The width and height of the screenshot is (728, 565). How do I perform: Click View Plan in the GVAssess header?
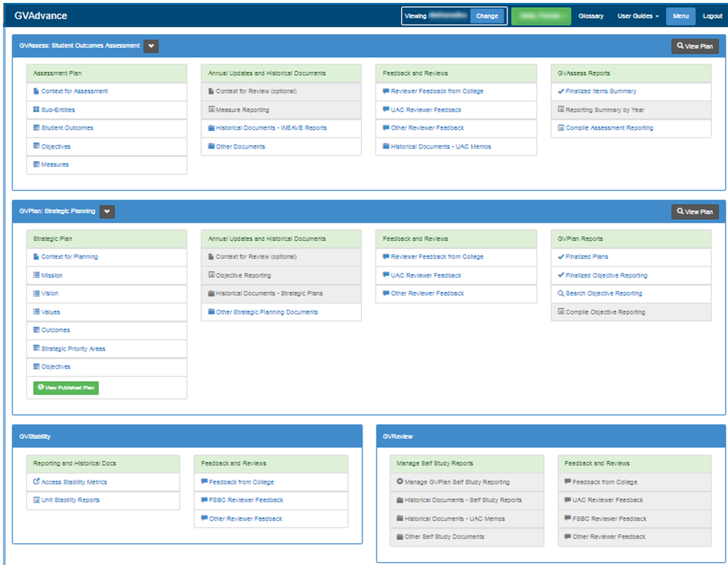695,47
